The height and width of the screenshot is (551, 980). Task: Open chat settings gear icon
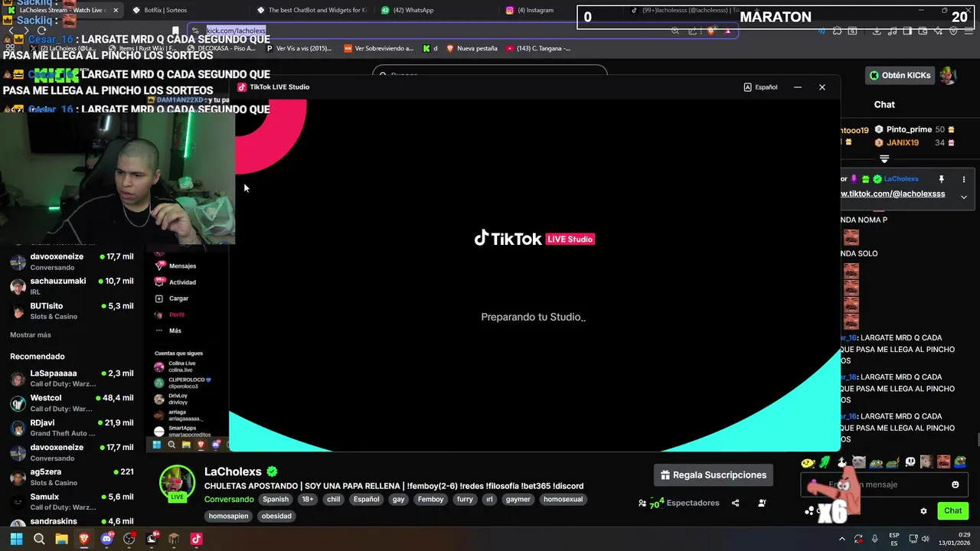click(x=923, y=510)
